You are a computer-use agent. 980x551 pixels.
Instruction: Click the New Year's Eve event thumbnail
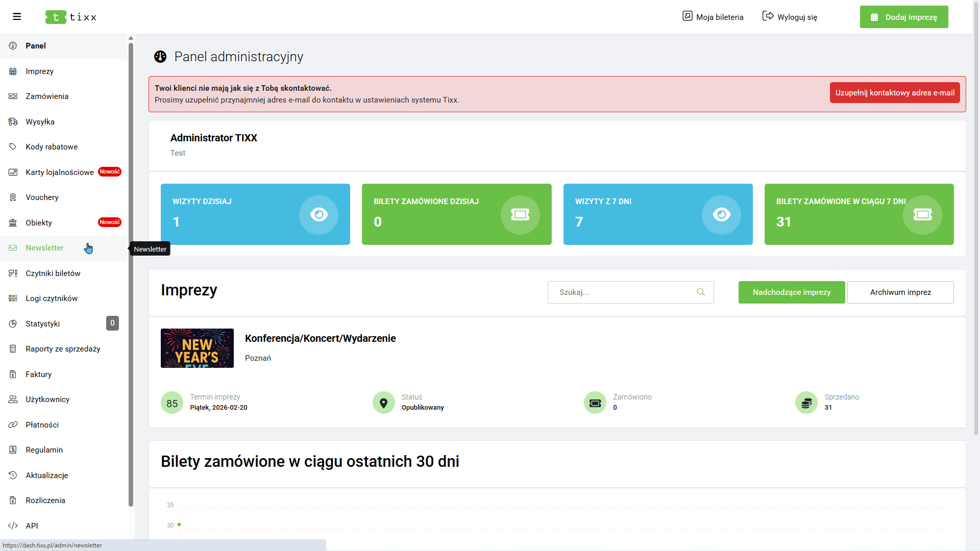197,348
